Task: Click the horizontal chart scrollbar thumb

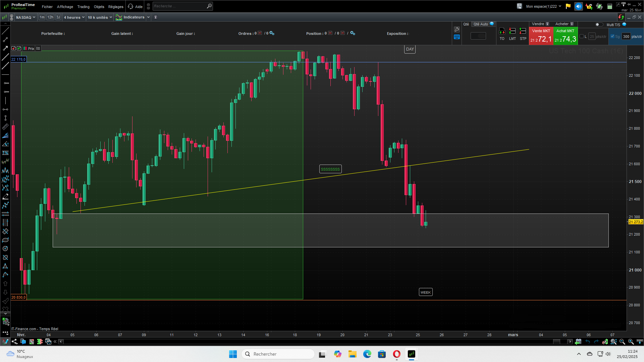Action: 556,342
